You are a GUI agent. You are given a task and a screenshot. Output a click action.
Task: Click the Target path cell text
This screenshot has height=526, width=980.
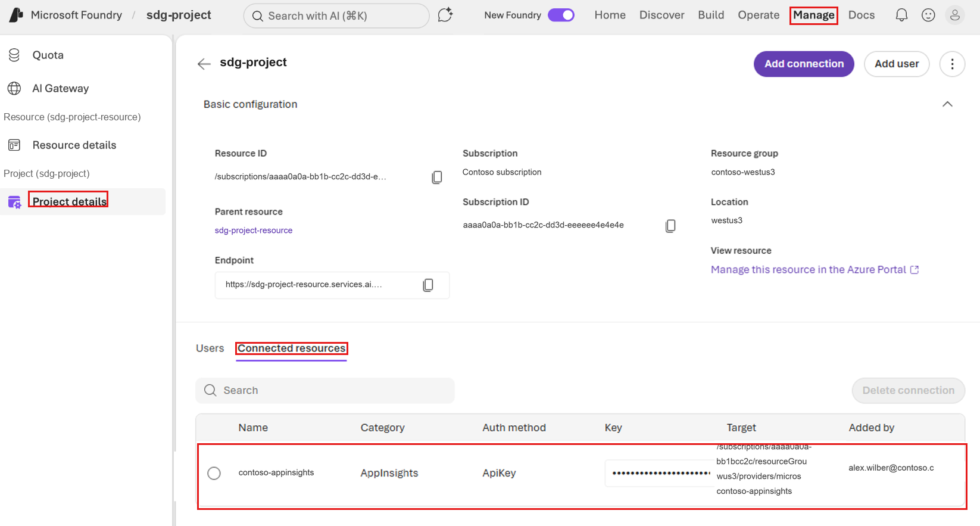click(x=763, y=469)
